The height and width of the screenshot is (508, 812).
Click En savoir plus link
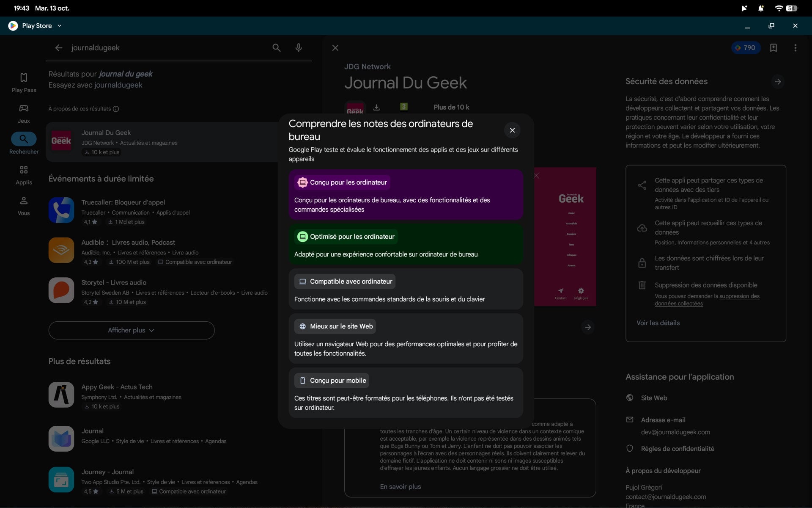point(400,487)
